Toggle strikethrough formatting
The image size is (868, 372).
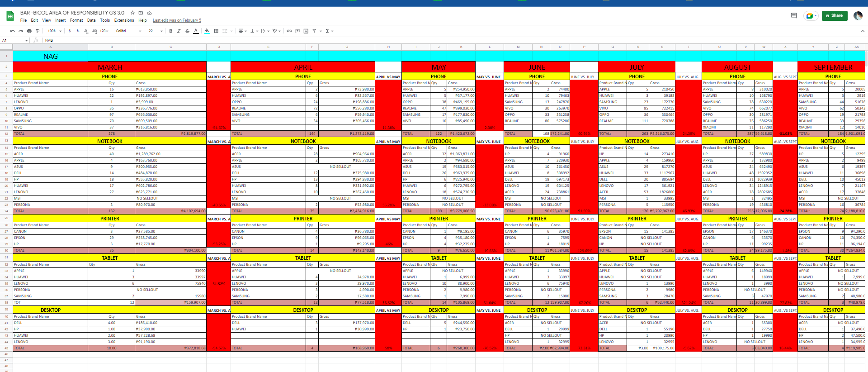coord(187,31)
